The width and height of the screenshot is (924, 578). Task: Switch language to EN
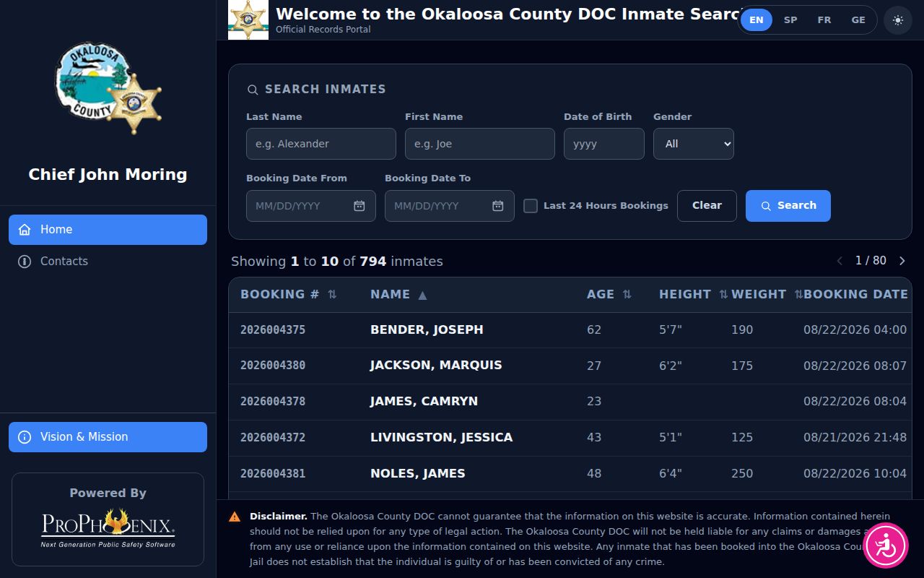point(757,20)
